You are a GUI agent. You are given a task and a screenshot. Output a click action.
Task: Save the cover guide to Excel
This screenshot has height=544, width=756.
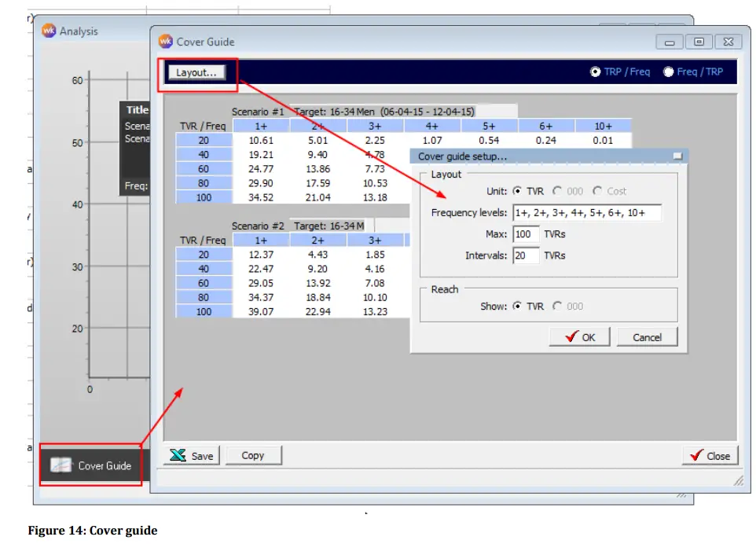pos(192,456)
